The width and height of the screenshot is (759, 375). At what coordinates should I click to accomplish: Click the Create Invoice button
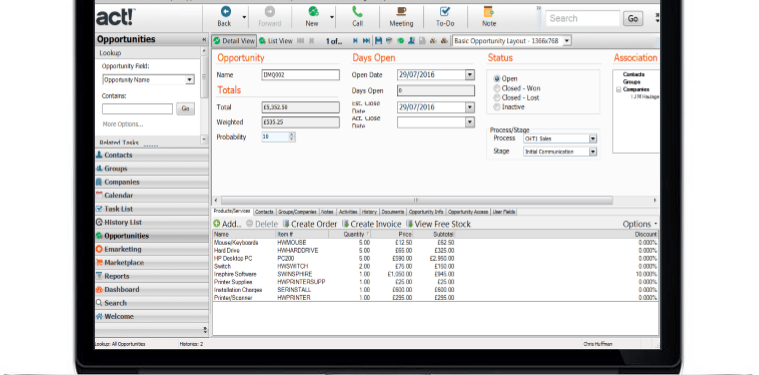[x=371, y=224]
